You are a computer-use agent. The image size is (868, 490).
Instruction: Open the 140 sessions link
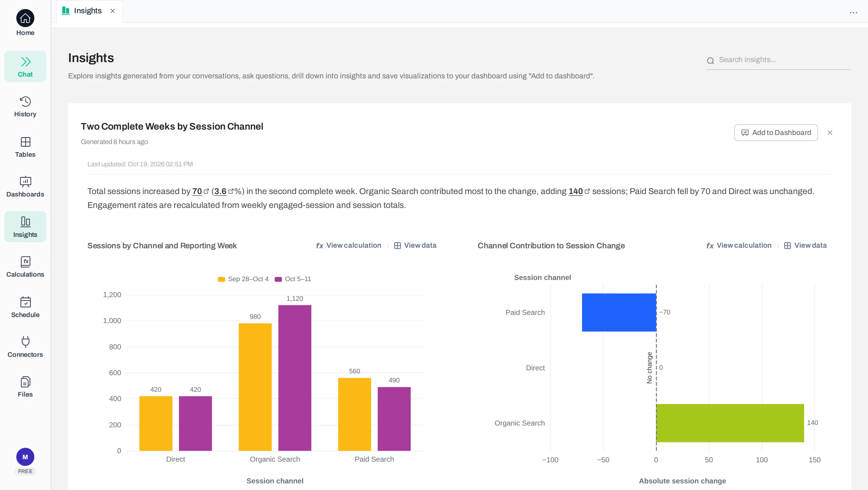pos(579,191)
